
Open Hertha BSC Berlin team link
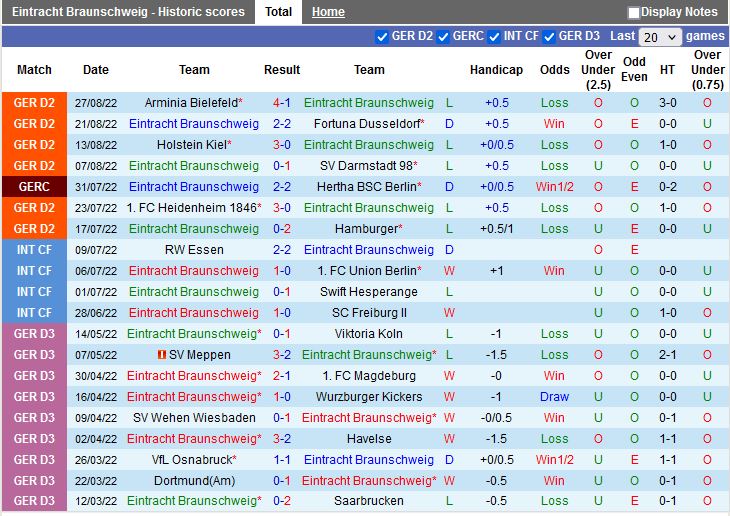pos(367,187)
